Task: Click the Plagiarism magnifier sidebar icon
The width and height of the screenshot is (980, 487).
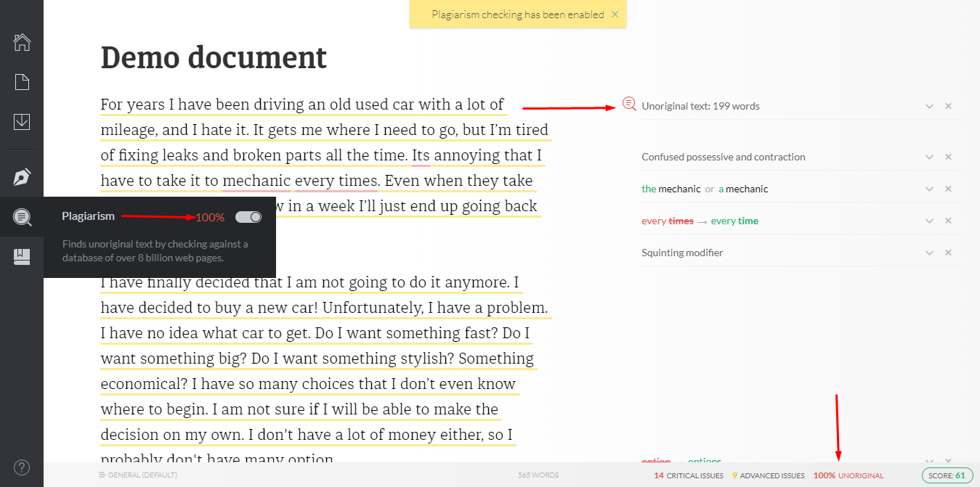Action: pyautogui.click(x=22, y=216)
